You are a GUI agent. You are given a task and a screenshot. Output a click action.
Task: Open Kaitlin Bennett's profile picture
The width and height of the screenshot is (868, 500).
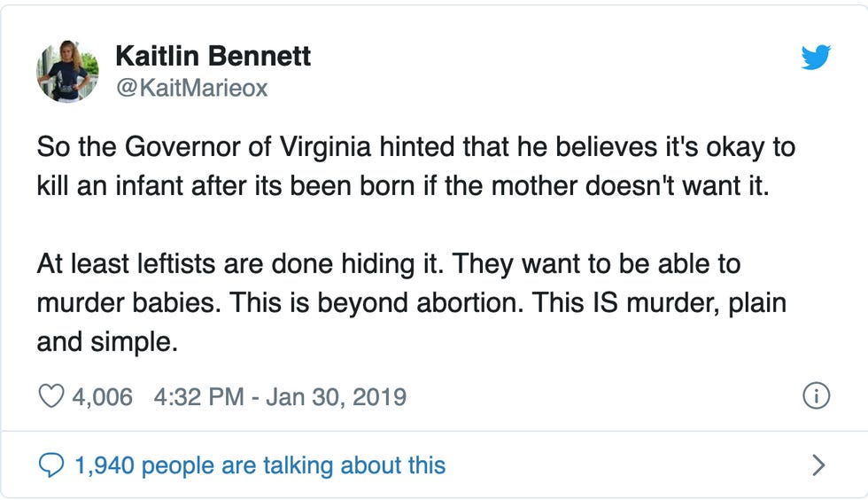[67, 71]
